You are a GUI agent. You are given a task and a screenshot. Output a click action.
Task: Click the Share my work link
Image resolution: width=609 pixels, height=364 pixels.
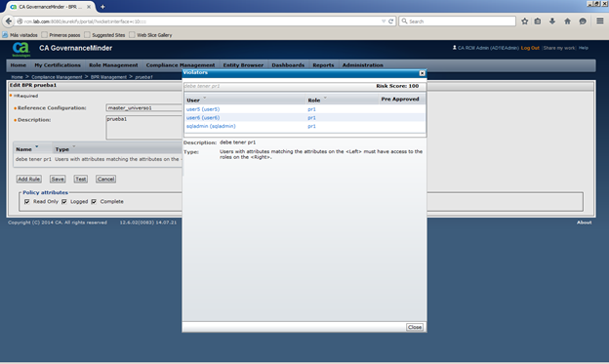(559, 48)
